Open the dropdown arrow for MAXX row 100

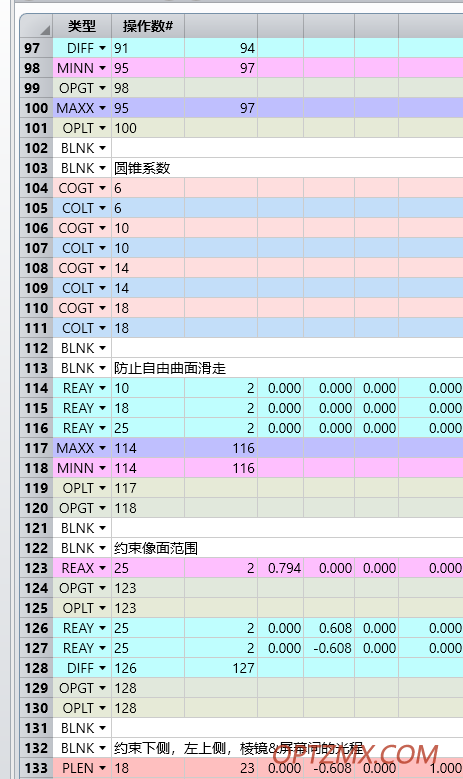pos(102,108)
